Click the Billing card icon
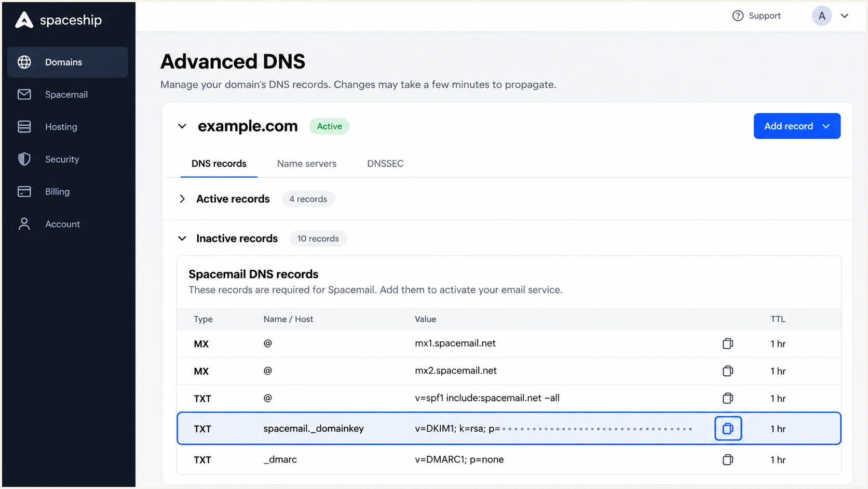 tap(24, 191)
